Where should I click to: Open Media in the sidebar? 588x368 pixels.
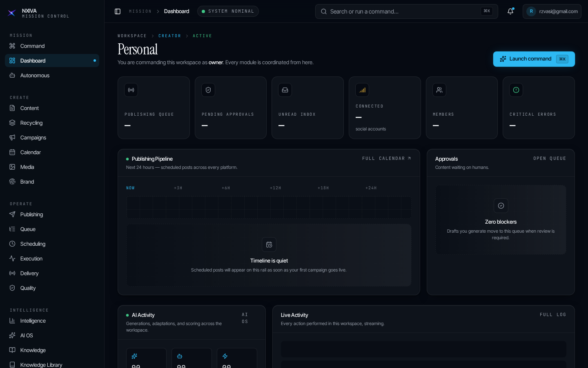[52, 167]
